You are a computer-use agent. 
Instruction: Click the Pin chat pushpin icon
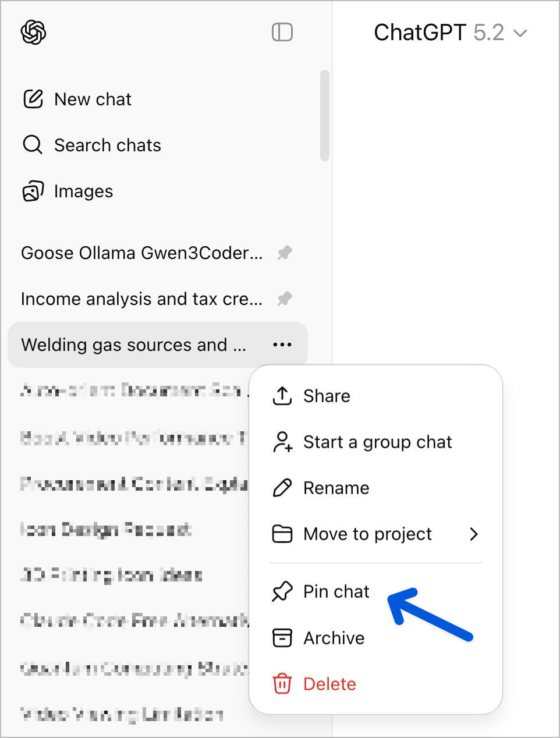(x=282, y=592)
